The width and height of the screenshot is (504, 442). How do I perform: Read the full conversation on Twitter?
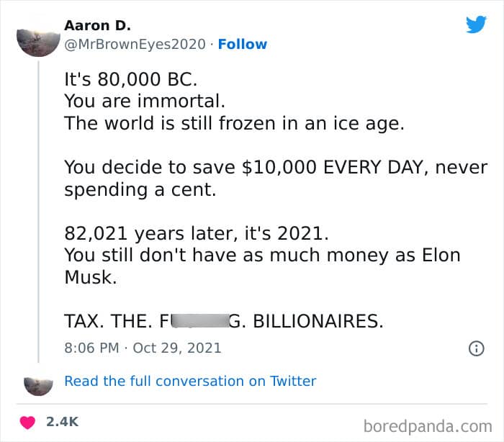coord(190,381)
